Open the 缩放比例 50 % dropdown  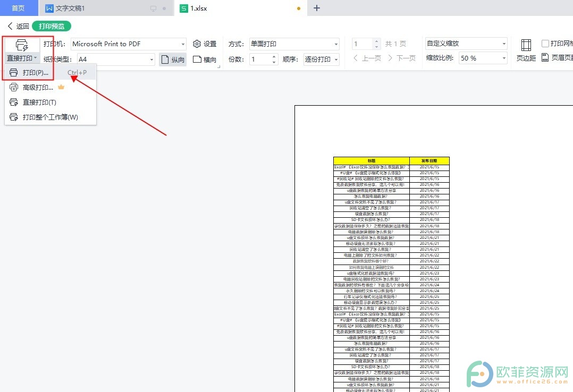[x=483, y=58]
